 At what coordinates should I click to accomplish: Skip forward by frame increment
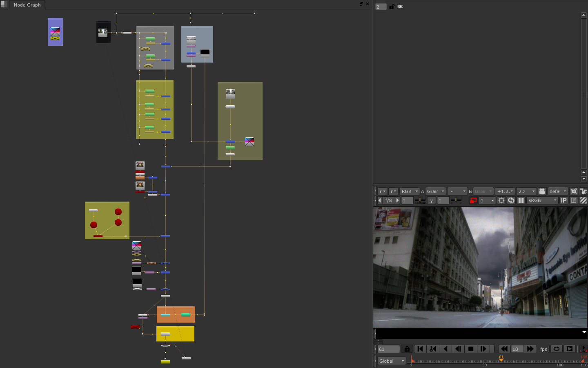pos(530,349)
